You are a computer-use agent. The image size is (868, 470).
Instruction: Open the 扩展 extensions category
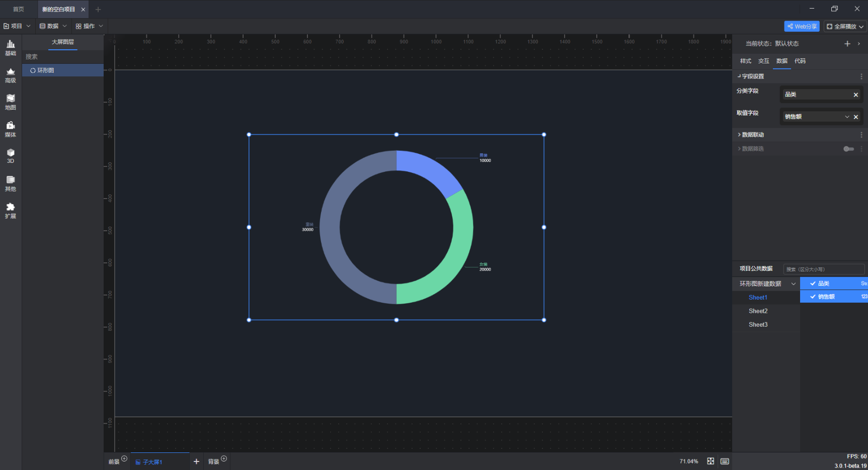click(11, 211)
